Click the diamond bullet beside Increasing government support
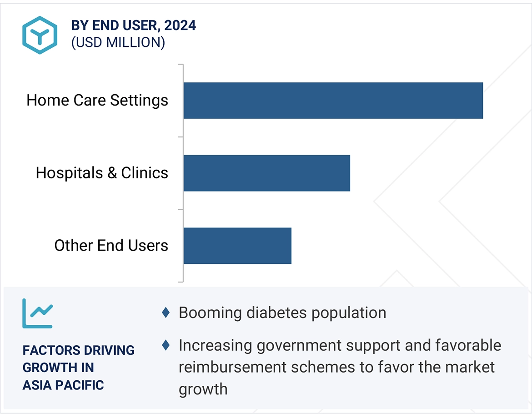This screenshot has width=532, height=414. (166, 345)
